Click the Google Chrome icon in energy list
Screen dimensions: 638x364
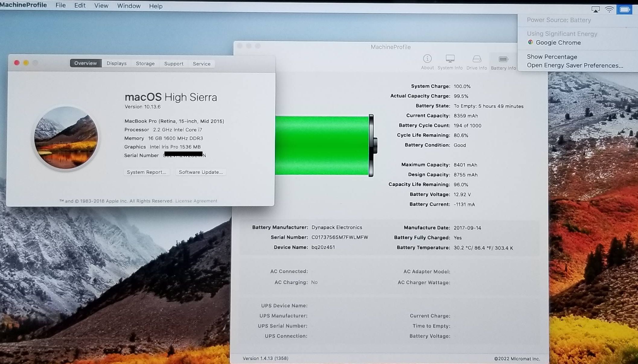point(530,42)
